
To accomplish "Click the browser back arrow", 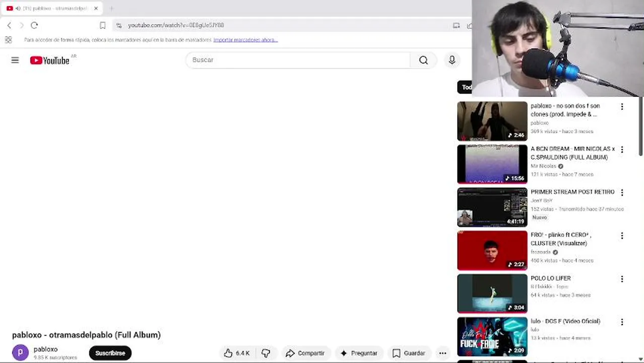I will pos(9,25).
